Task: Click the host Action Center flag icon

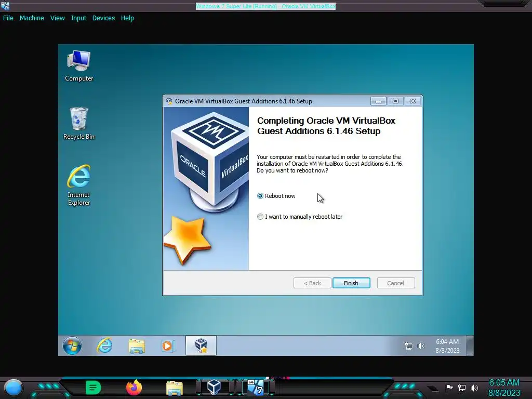Action: click(x=449, y=388)
